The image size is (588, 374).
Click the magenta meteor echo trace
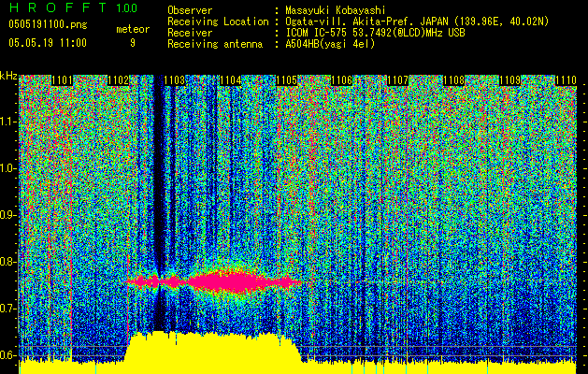tap(214, 281)
